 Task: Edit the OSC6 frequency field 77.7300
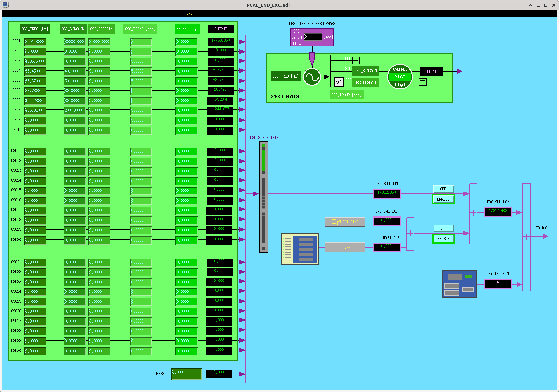[35, 91]
